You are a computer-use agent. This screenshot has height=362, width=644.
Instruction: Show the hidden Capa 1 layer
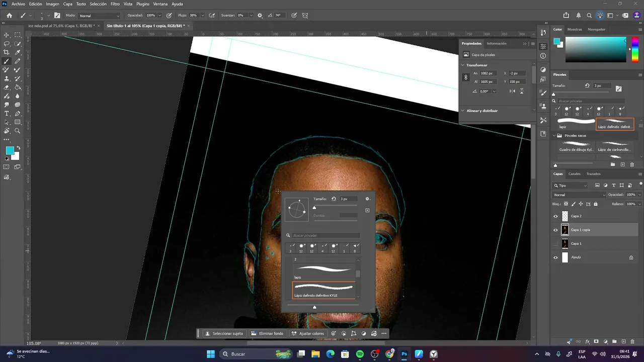point(555,243)
